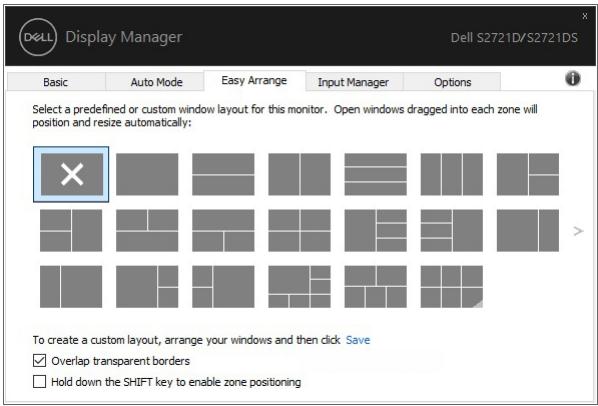
Task: Click the Dell logo in header
Action: (x=38, y=37)
